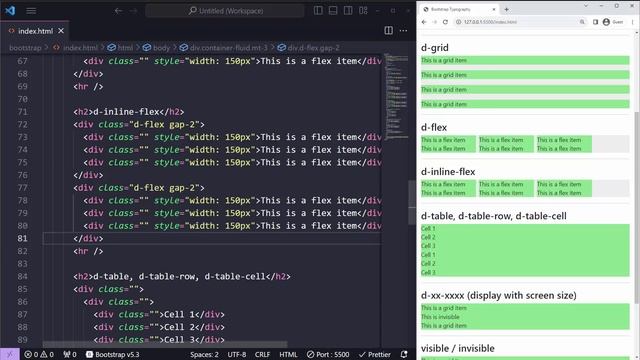This screenshot has width=640, height=360.
Task: Open the VS Code hamburger menu
Action: [x=31, y=11]
